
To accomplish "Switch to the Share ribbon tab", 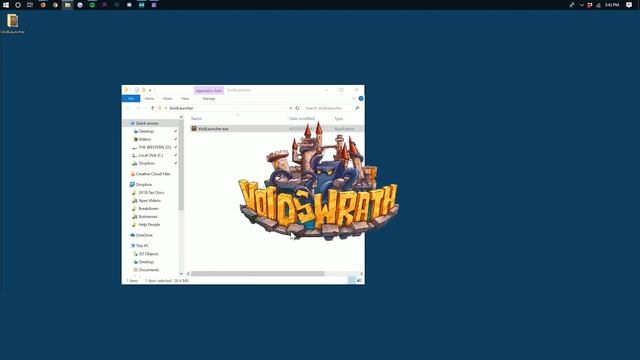I will 167,98.
